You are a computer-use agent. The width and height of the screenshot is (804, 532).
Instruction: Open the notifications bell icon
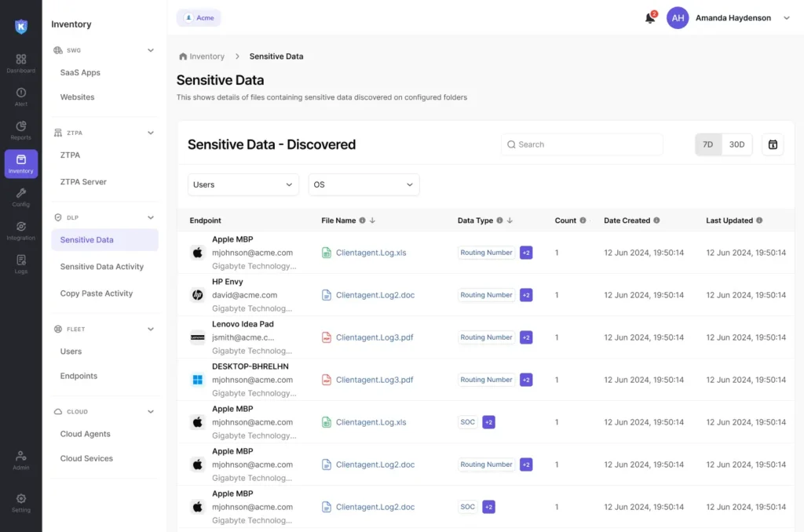(x=649, y=18)
